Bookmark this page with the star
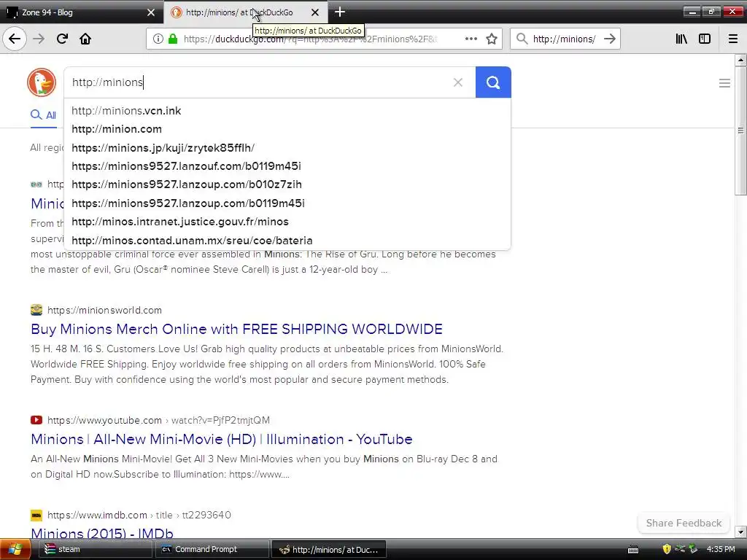747x560 pixels. point(492,39)
